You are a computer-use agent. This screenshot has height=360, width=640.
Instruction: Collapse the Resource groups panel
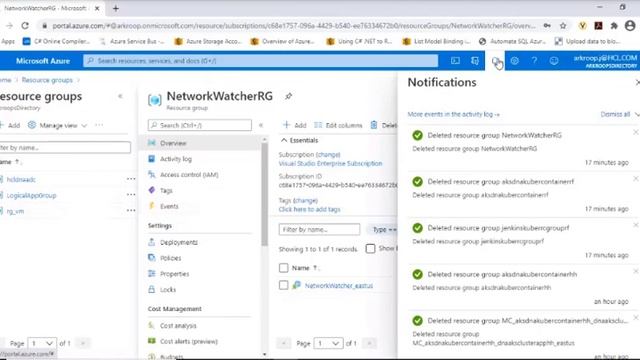tap(120, 96)
